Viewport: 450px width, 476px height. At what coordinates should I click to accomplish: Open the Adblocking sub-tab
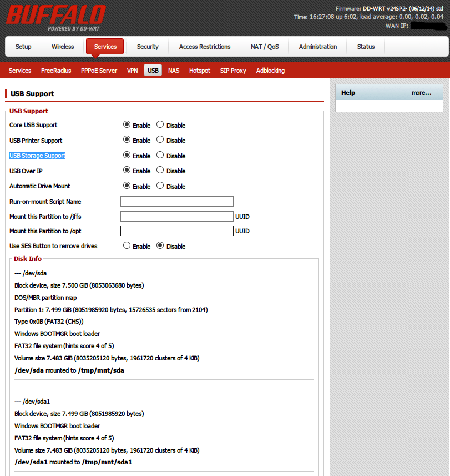270,71
